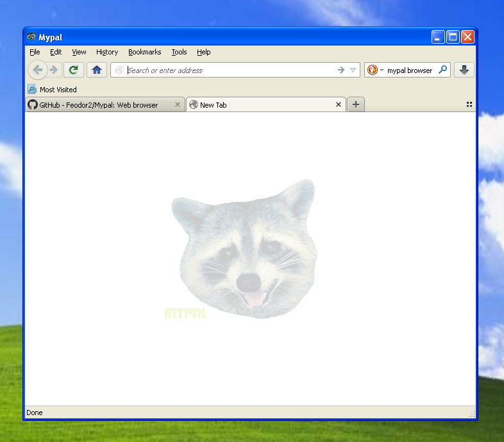
Task: Open the Edit menu
Action: pyautogui.click(x=56, y=52)
